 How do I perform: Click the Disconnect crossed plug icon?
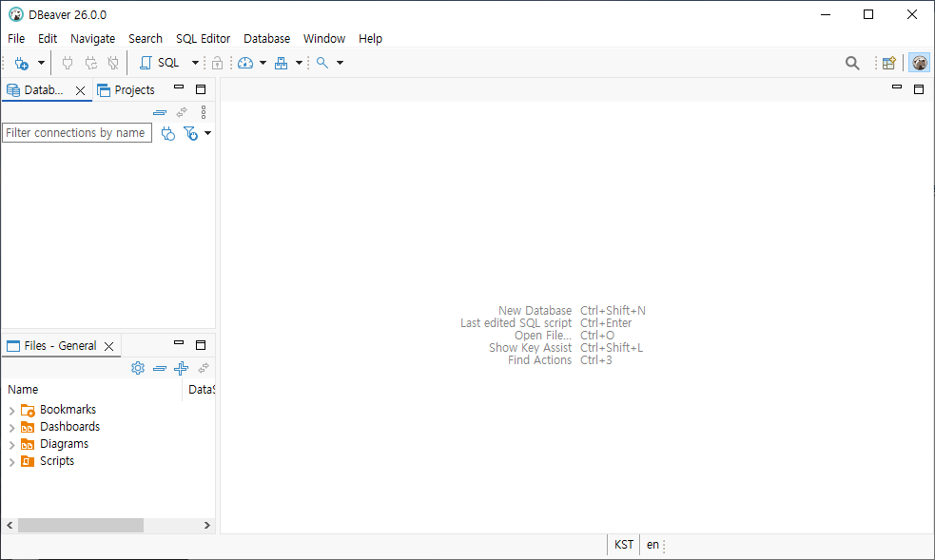tap(113, 63)
